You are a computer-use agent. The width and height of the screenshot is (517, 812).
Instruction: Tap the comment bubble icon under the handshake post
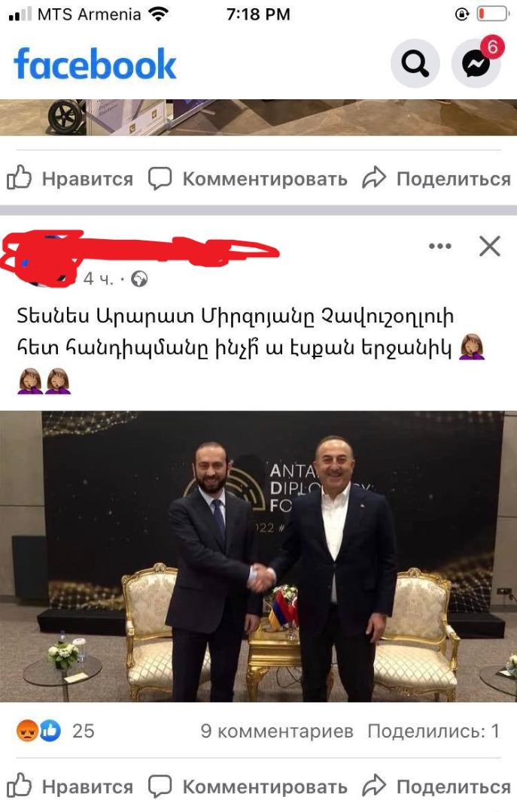[x=160, y=786]
